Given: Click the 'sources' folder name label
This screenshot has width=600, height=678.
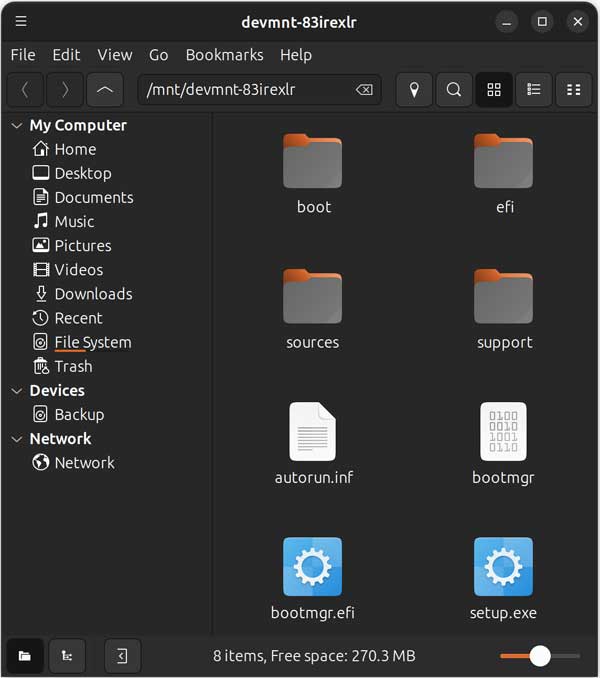Looking at the screenshot, I should pos(313,343).
